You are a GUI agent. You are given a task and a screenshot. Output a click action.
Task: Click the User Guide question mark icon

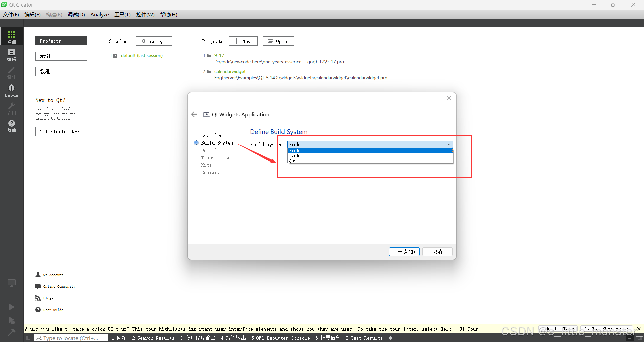point(38,310)
